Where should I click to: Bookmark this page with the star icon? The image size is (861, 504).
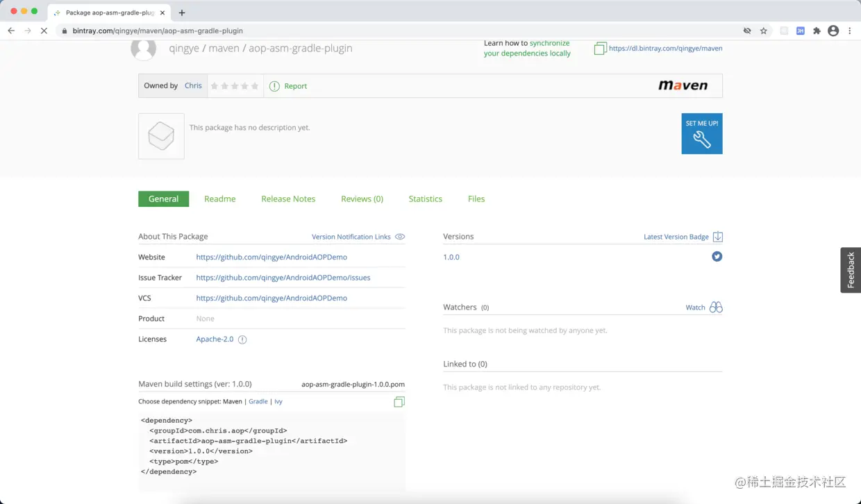point(764,31)
